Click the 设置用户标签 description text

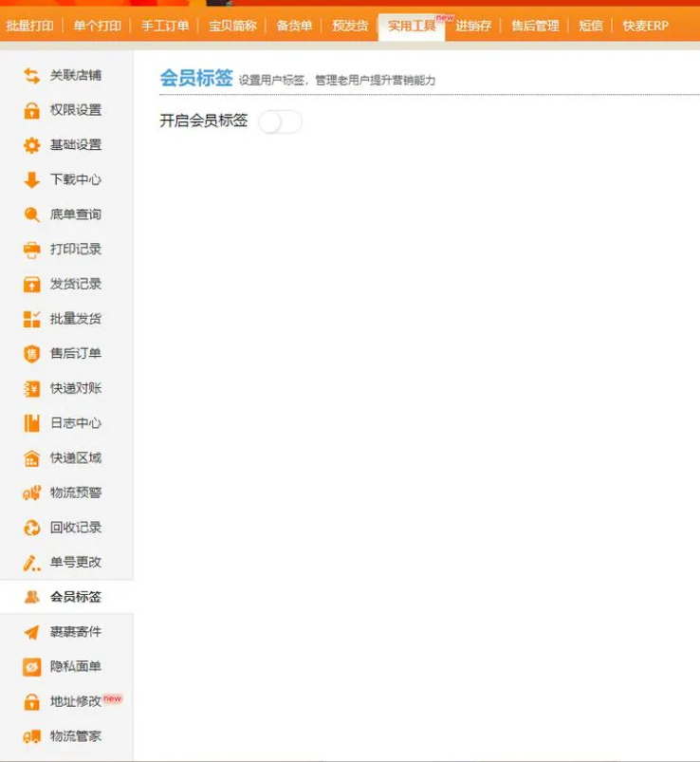(337, 80)
